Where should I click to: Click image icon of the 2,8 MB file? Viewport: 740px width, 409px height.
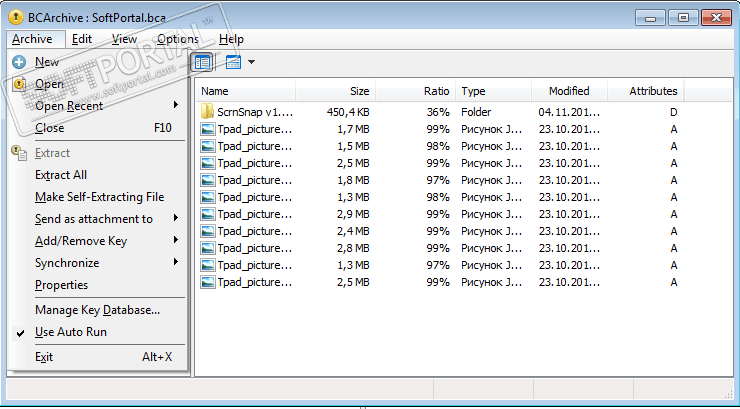pyautogui.click(x=208, y=248)
